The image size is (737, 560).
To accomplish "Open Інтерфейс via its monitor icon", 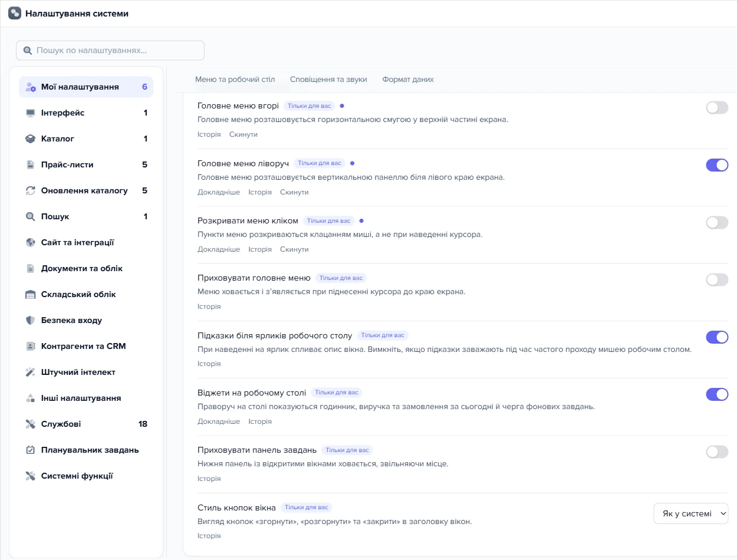I will [x=31, y=113].
